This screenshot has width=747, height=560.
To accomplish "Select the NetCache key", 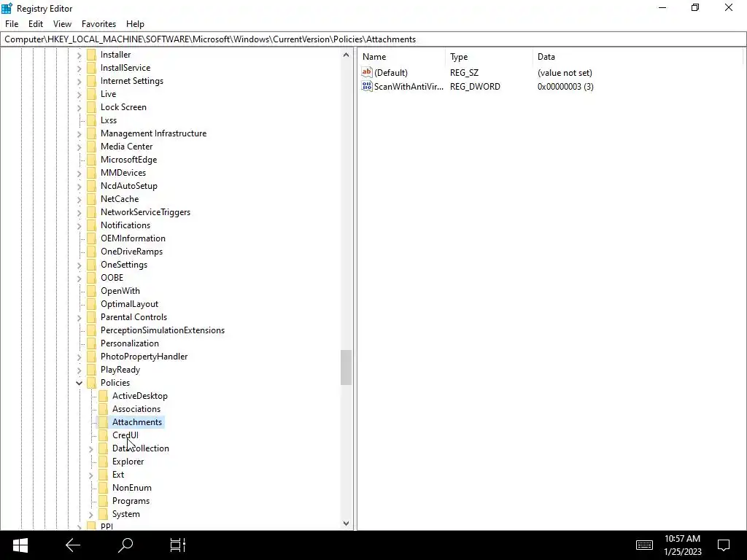I will pyautogui.click(x=120, y=199).
